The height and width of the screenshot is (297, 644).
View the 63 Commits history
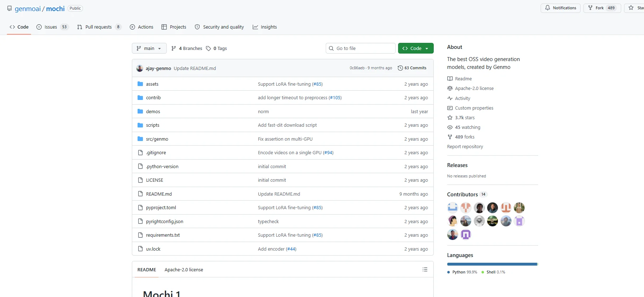pos(412,68)
